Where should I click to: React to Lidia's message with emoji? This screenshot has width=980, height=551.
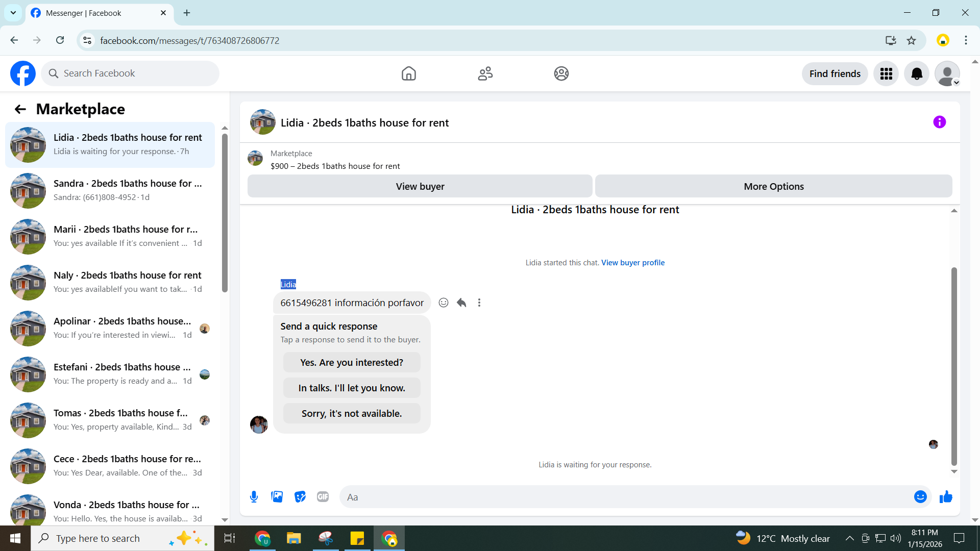[444, 303]
